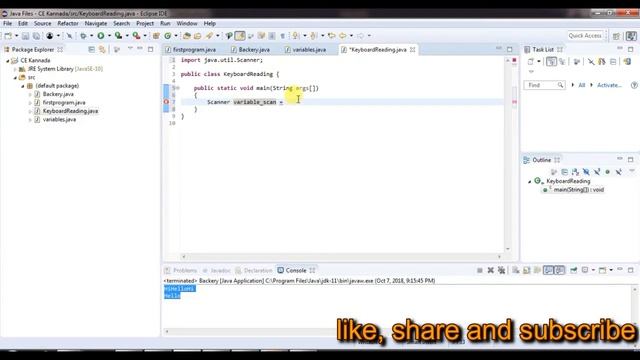
Task: Click the Save icon in the toolbar
Action: click(25, 36)
